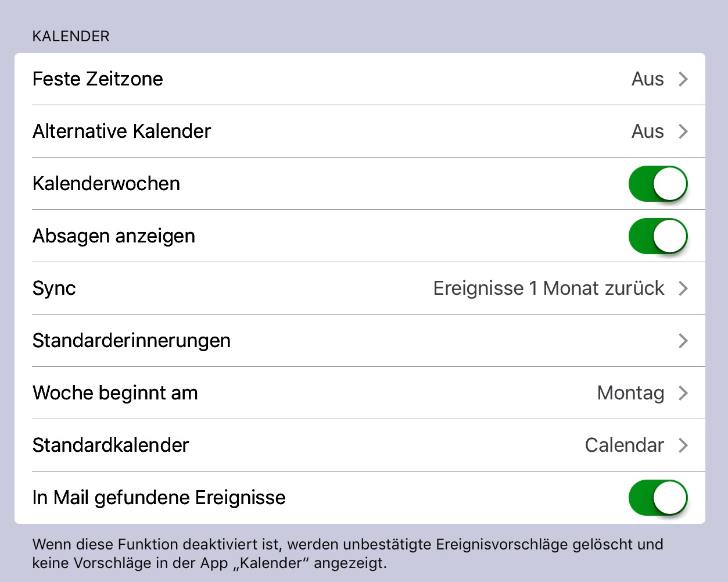Viewport: 728px width, 582px height.
Task: Turn off Absagen anzeigen toggle
Action: (x=658, y=236)
